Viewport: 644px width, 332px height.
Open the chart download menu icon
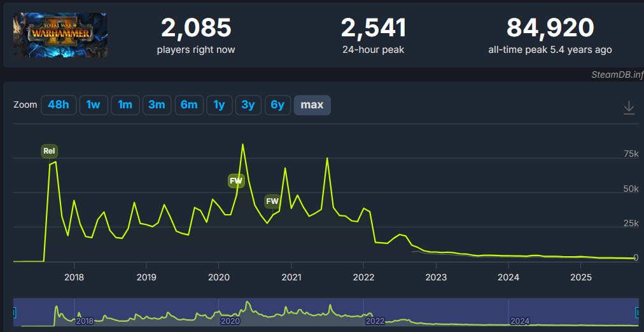[x=629, y=108]
